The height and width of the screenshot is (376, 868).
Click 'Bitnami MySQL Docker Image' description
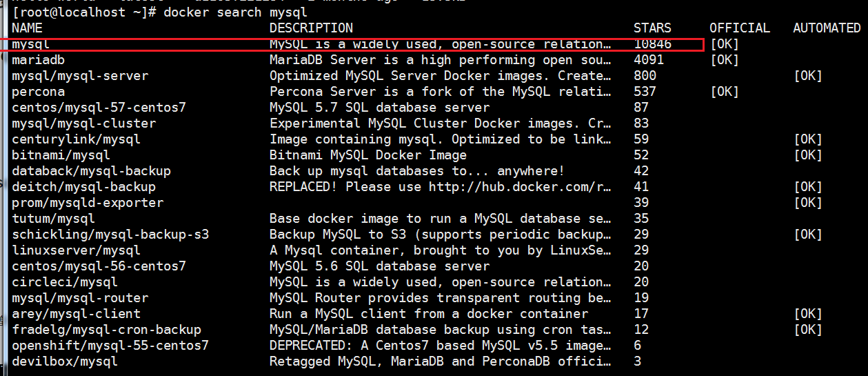point(368,155)
